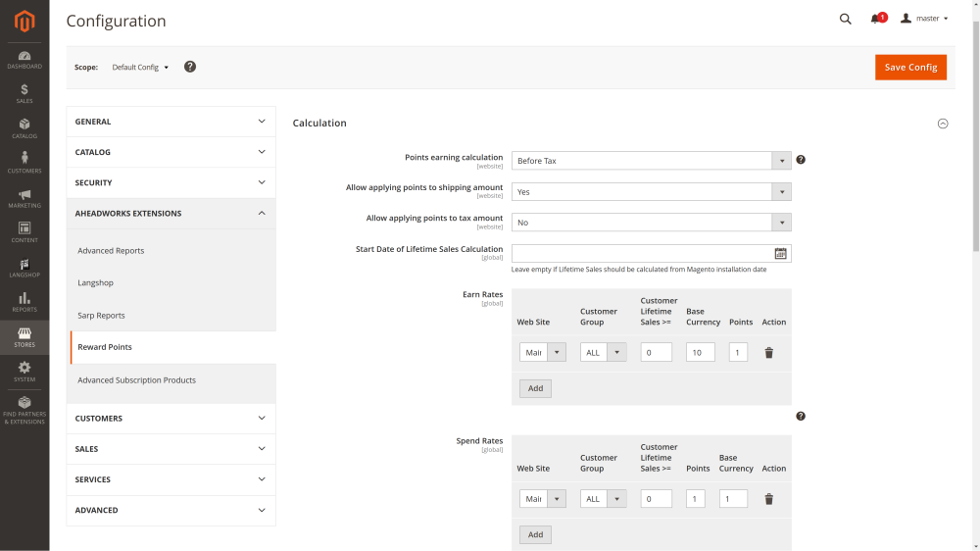Open the master user account menu
The height and width of the screenshot is (551, 980).
click(924, 19)
